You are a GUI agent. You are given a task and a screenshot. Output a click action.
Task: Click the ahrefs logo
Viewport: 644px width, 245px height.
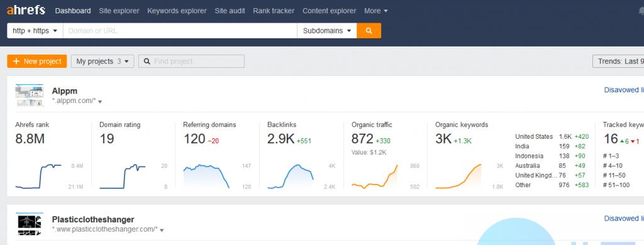tap(26, 10)
